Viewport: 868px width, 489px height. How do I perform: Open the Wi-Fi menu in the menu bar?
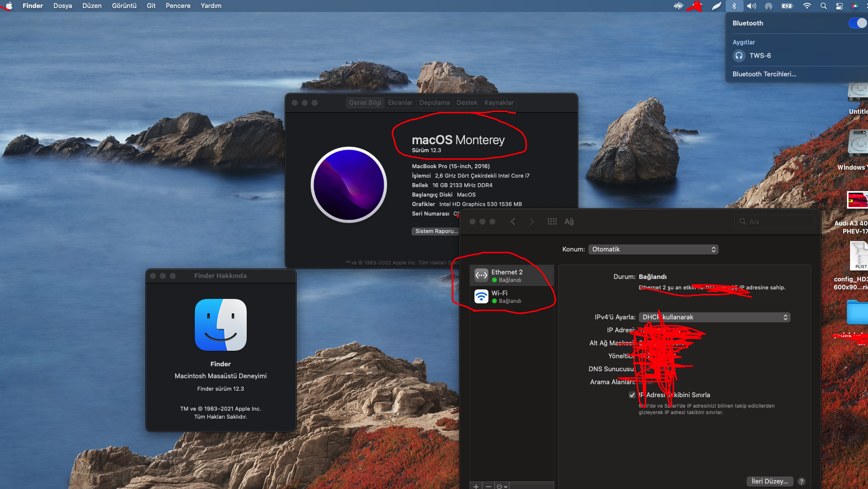point(807,6)
